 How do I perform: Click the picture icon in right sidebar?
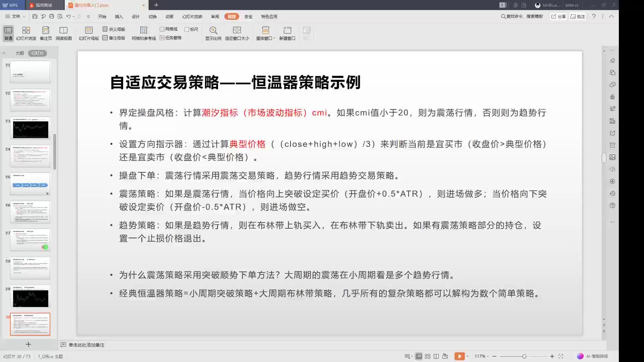click(612, 157)
